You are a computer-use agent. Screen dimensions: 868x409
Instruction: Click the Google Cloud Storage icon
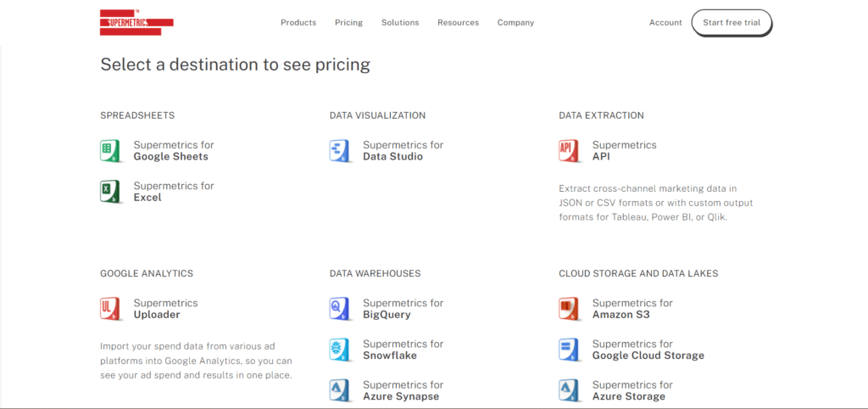pyautogui.click(x=569, y=350)
